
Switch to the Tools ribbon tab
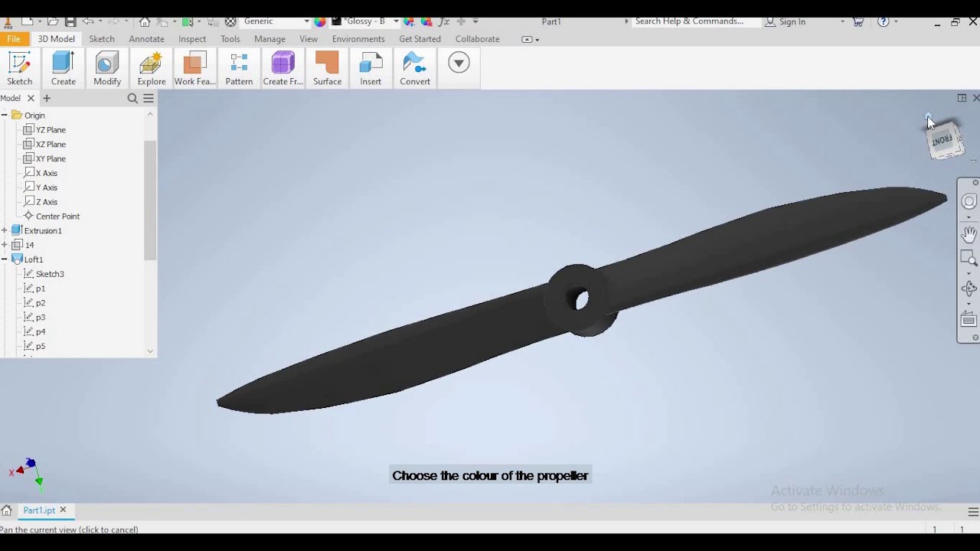(x=230, y=39)
